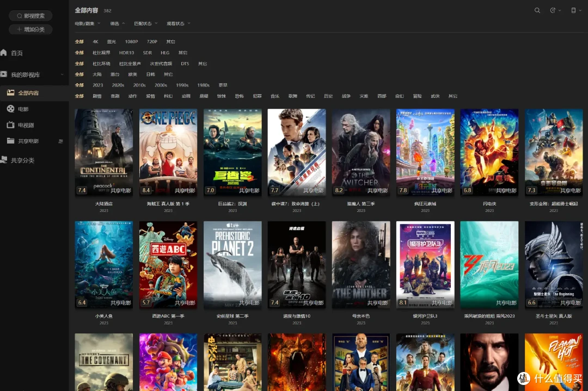
Task: Click the film reel 电影 icon
Action: (10, 109)
